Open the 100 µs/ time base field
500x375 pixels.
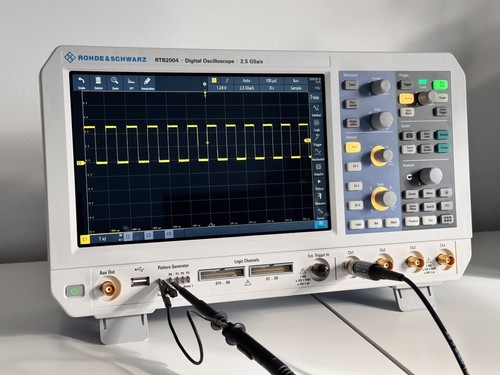271,81
